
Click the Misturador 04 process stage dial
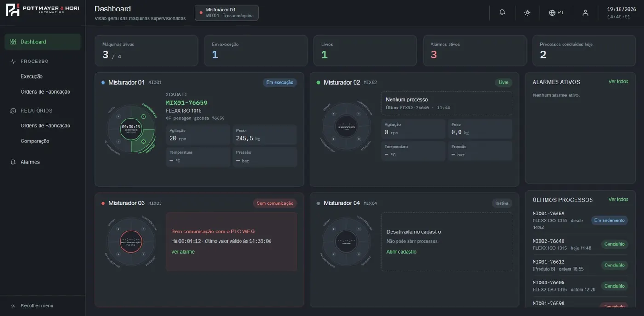tap(346, 242)
